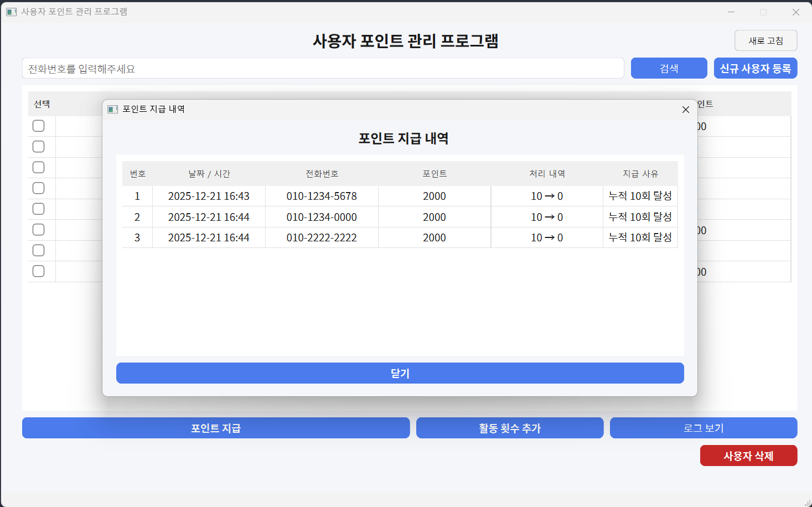Image resolution: width=812 pixels, height=507 pixels.
Task: Open 신규 사용자 등록 registration
Action: point(755,68)
